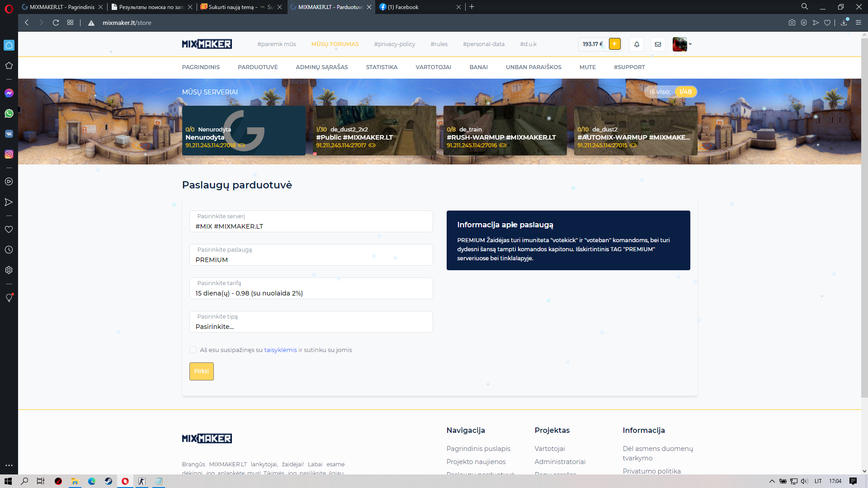
Task: Open UNBAN PARAIŠKOS menu item
Action: [x=533, y=67]
